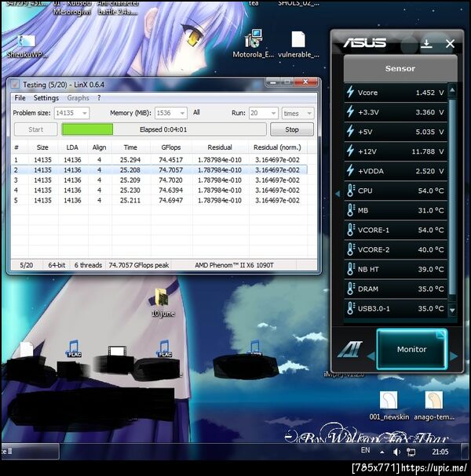Click the sensor list scrollbar track

[x=452, y=196]
